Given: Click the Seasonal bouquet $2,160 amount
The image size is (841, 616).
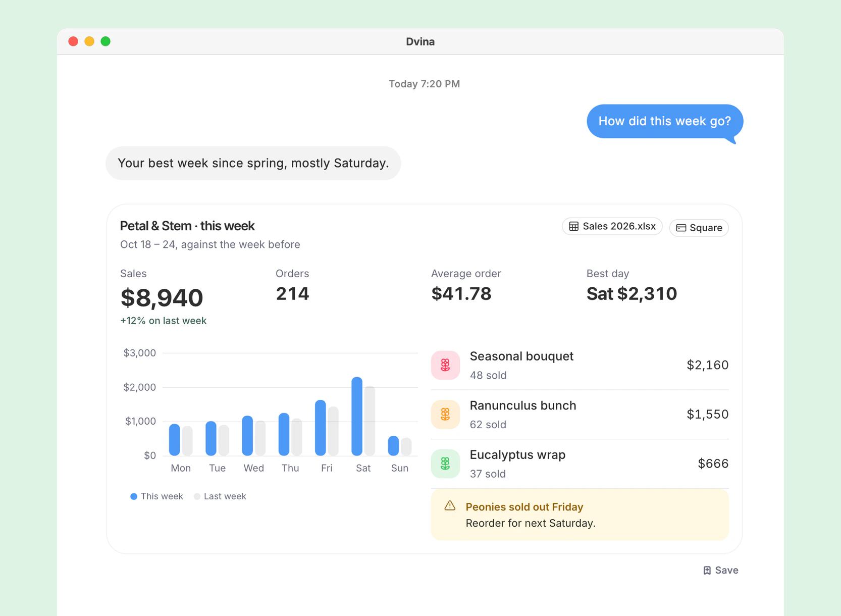Looking at the screenshot, I should tap(707, 365).
